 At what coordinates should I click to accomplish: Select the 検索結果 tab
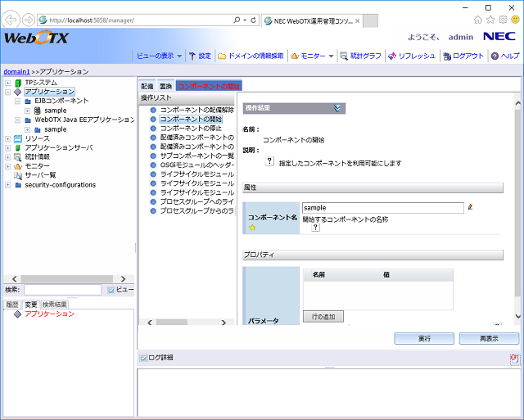55,305
